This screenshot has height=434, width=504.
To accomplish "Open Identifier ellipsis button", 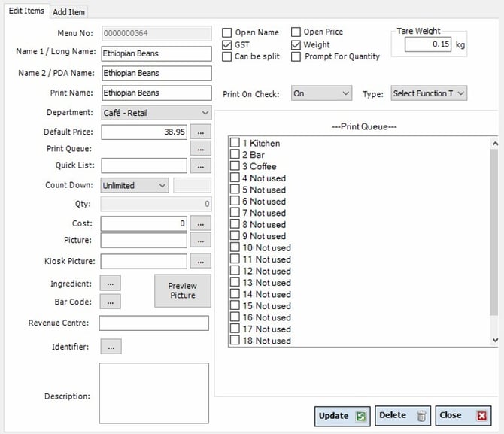I will tap(111, 347).
